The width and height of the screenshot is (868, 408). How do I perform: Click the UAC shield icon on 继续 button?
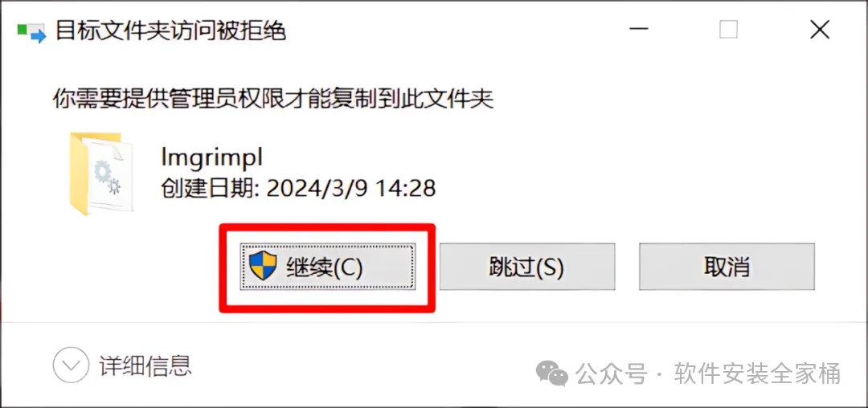click(262, 265)
